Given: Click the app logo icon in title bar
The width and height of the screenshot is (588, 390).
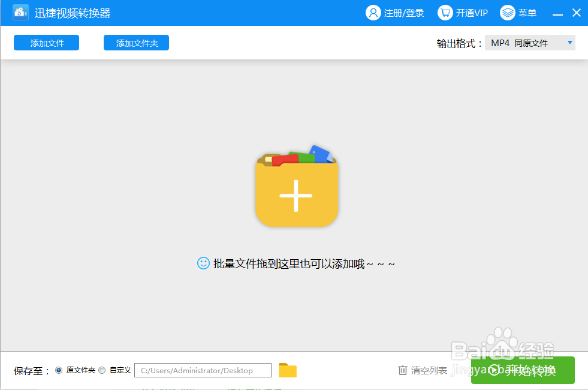Looking at the screenshot, I should (x=20, y=12).
